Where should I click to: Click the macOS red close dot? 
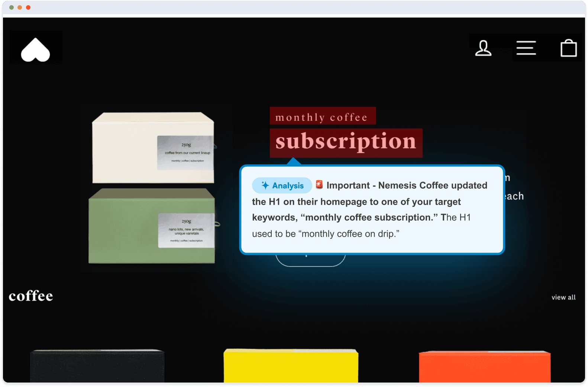[28, 7]
